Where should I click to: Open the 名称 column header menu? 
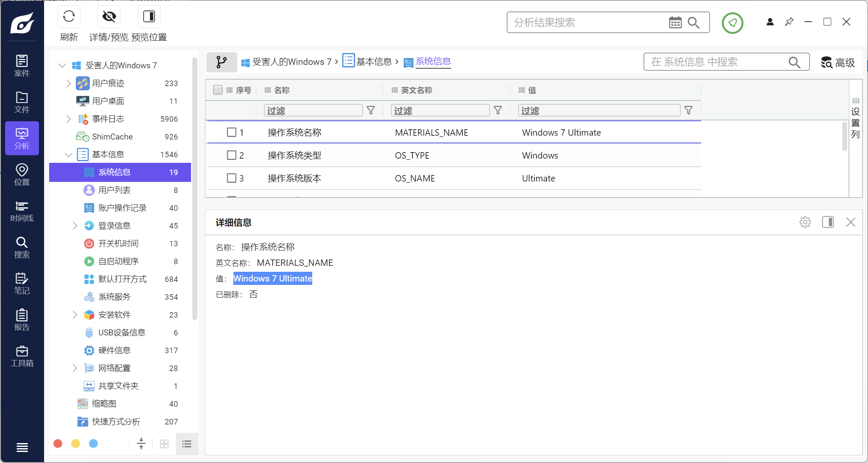tap(268, 90)
